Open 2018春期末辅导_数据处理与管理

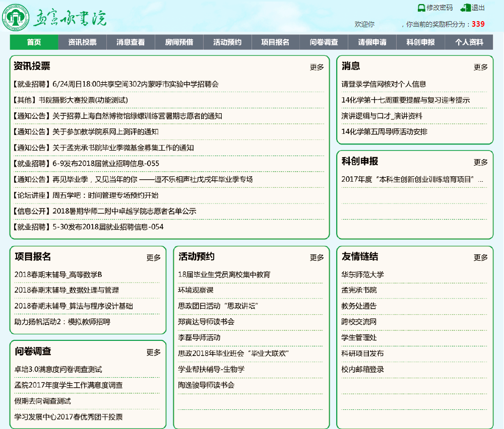coord(67,290)
